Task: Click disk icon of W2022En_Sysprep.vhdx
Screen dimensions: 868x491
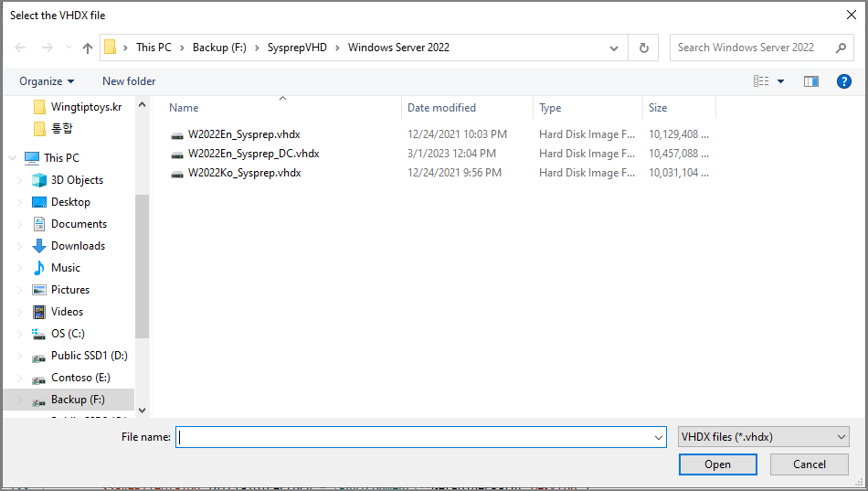Action: (x=177, y=135)
